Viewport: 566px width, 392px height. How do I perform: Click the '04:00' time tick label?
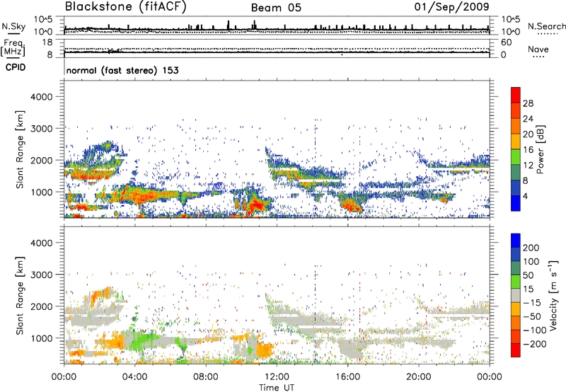coord(134,377)
